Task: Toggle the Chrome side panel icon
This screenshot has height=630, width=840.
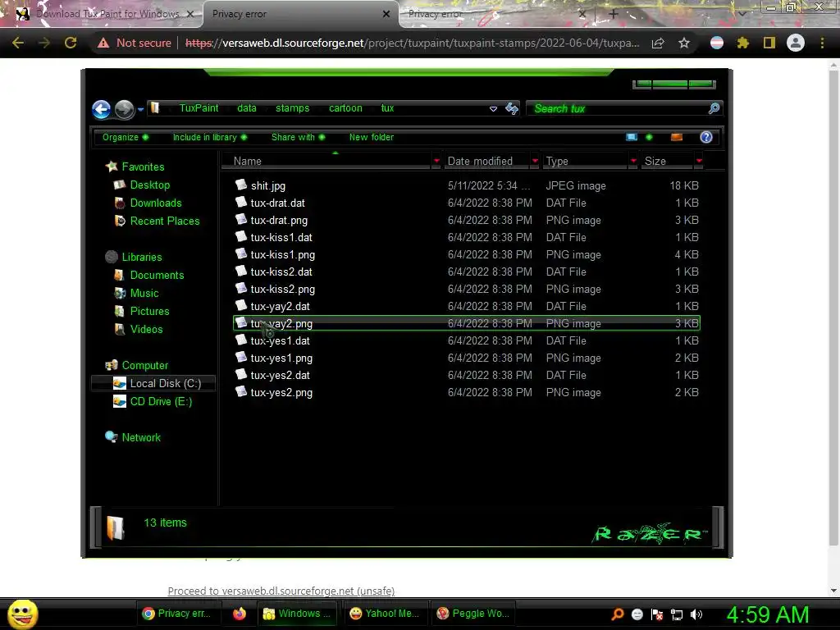Action: (x=769, y=43)
